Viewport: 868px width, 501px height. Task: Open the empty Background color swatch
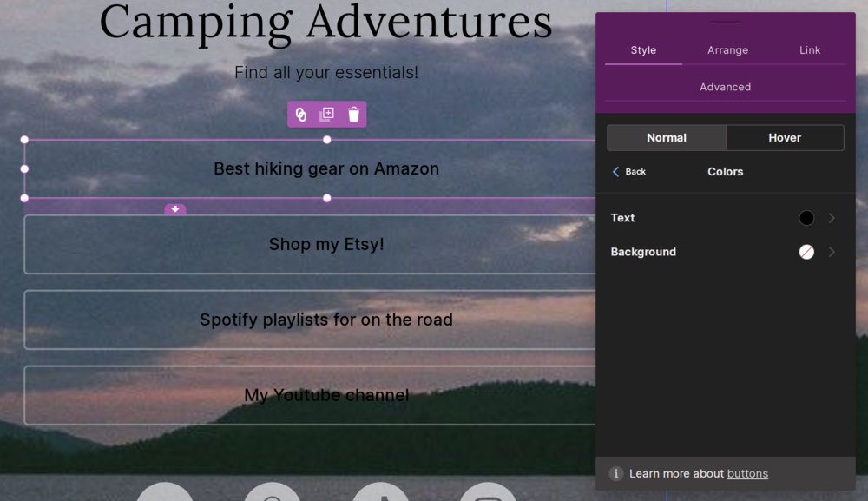point(806,252)
